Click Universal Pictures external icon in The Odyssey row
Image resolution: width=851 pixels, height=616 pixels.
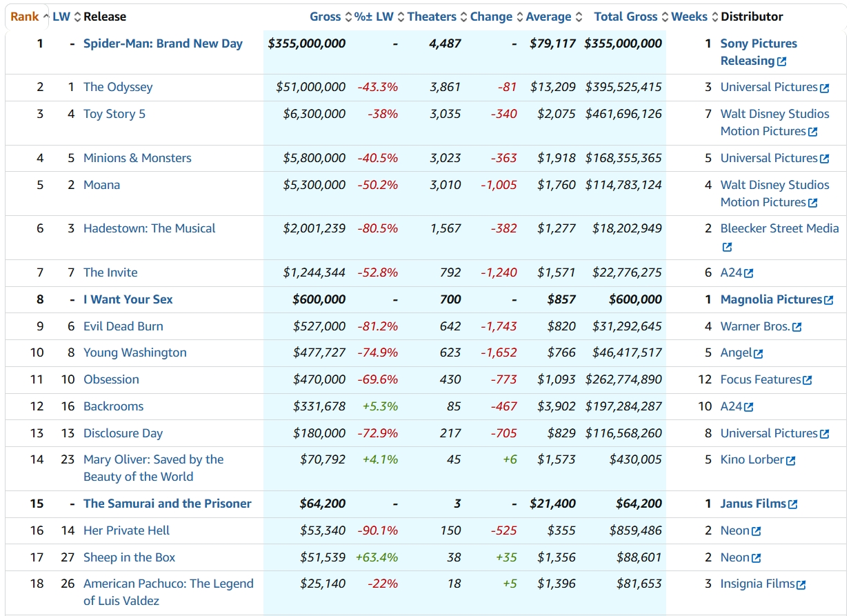(x=824, y=88)
